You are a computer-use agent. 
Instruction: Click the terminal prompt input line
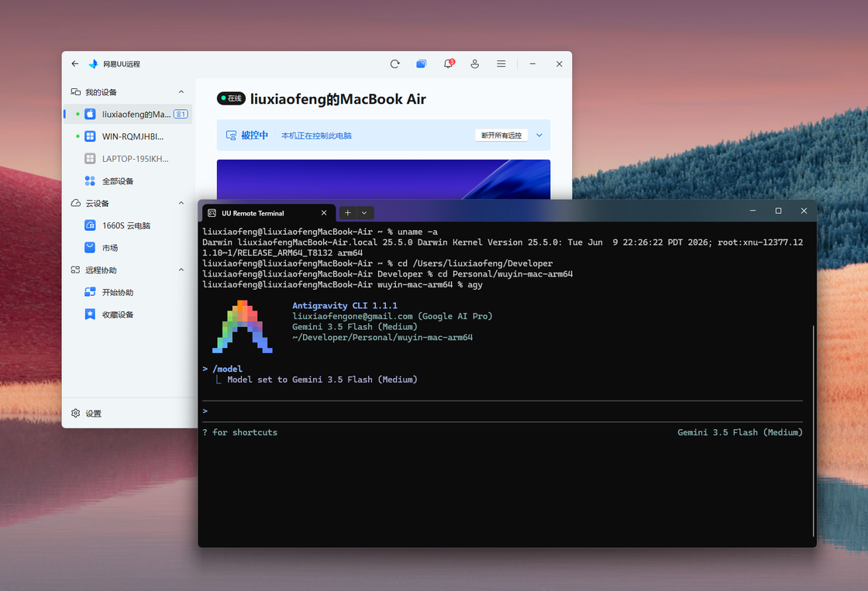(x=503, y=411)
